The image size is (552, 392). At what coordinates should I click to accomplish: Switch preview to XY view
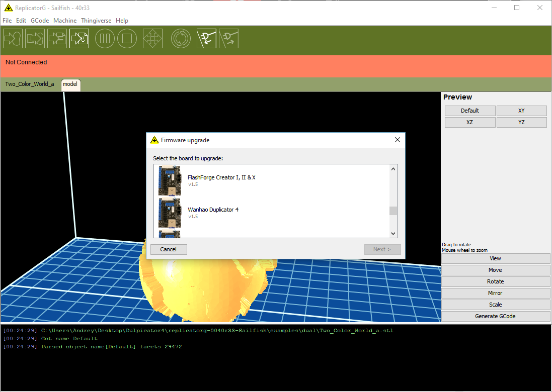[x=521, y=111]
